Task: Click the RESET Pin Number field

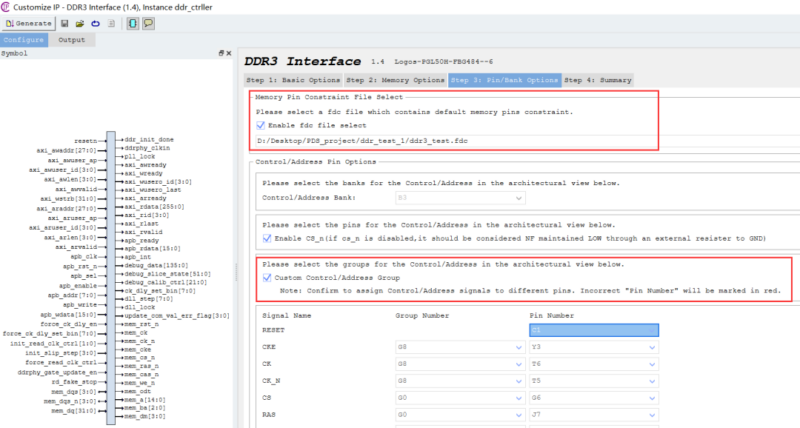Action: point(594,329)
